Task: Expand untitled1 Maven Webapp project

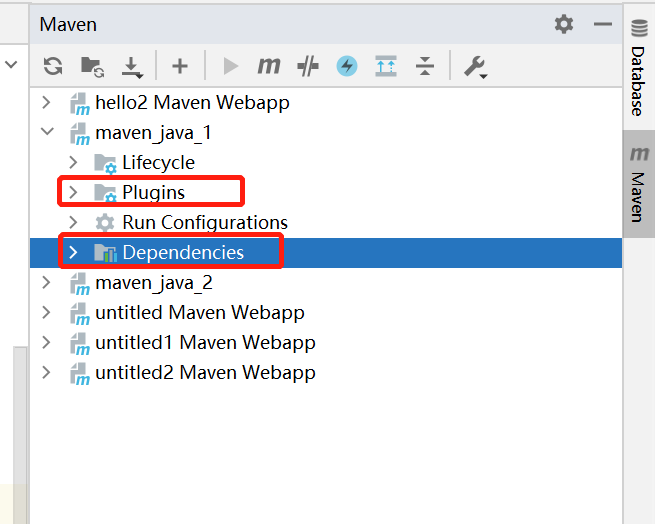Action: click(x=46, y=342)
